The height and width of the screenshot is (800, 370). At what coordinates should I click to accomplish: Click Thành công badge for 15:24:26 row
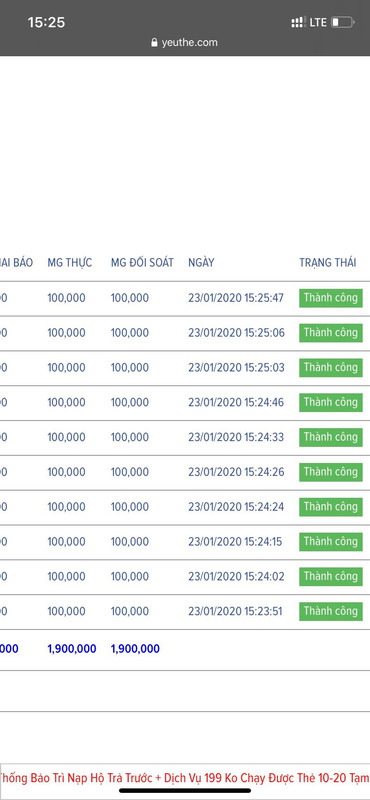click(x=331, y=472)
